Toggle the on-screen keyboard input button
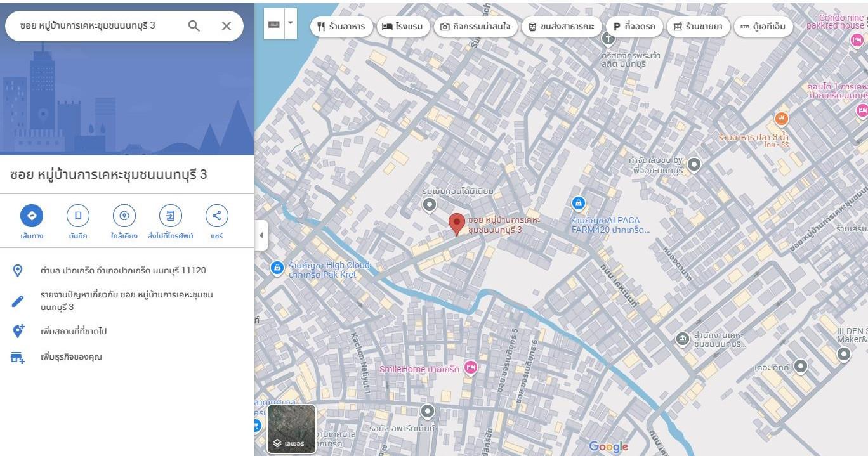 tap(274, 24)
